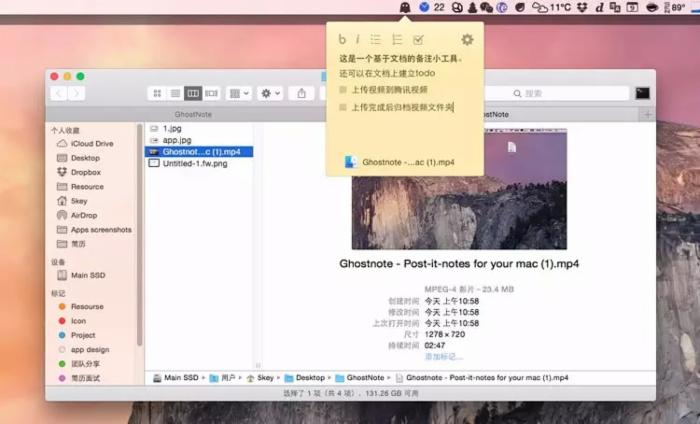Check the second todo item about archiving folder

coord(343,107)
